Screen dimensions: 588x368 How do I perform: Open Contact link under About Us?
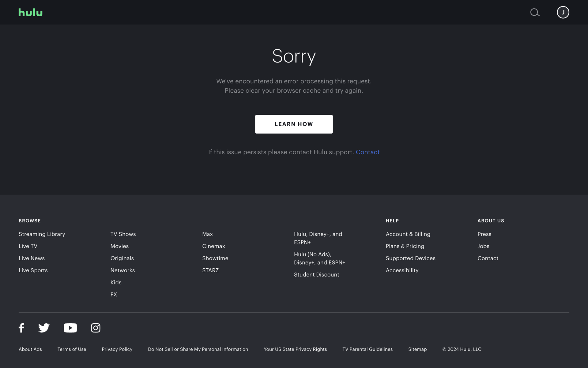point(488,258)
